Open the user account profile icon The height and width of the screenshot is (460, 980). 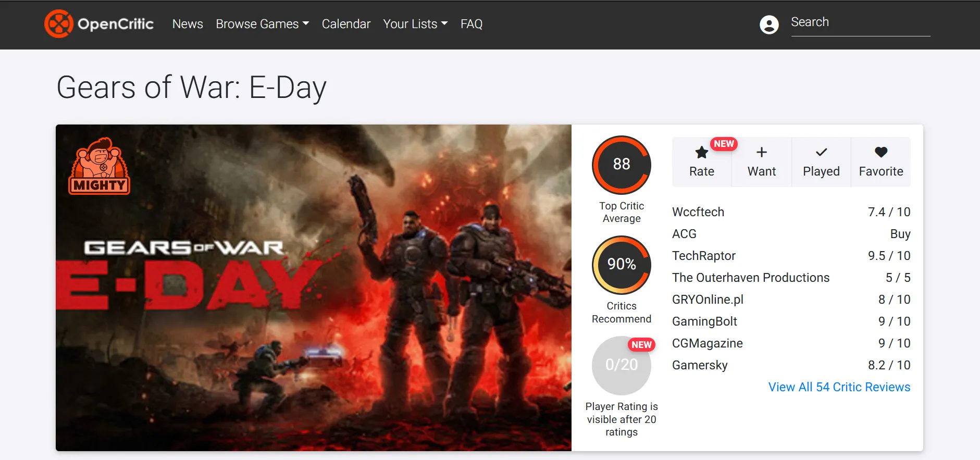pos(769,24)
